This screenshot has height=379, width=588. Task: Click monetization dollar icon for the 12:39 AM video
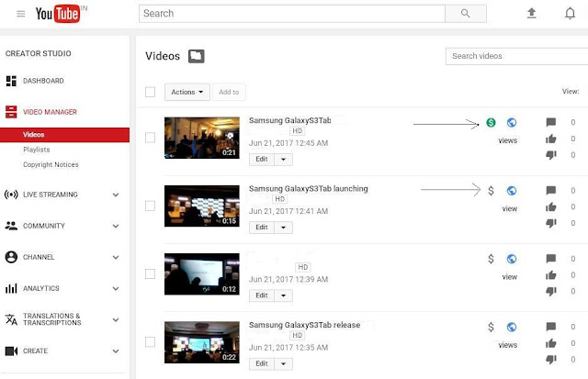491,259
